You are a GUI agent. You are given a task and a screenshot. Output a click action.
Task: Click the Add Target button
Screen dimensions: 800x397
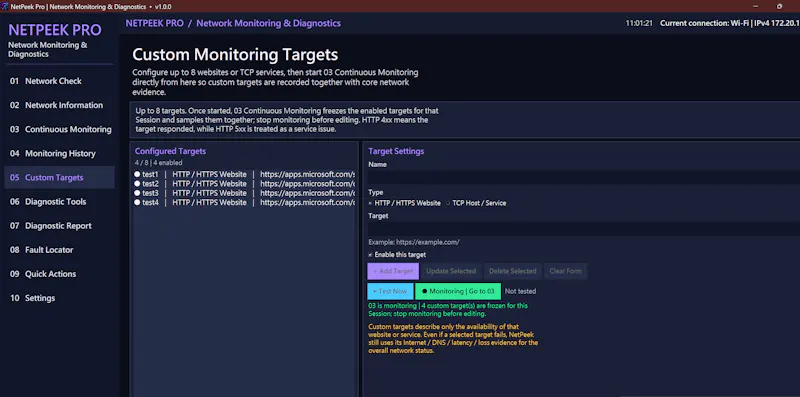pyautogui.click(x=393, y=271)
